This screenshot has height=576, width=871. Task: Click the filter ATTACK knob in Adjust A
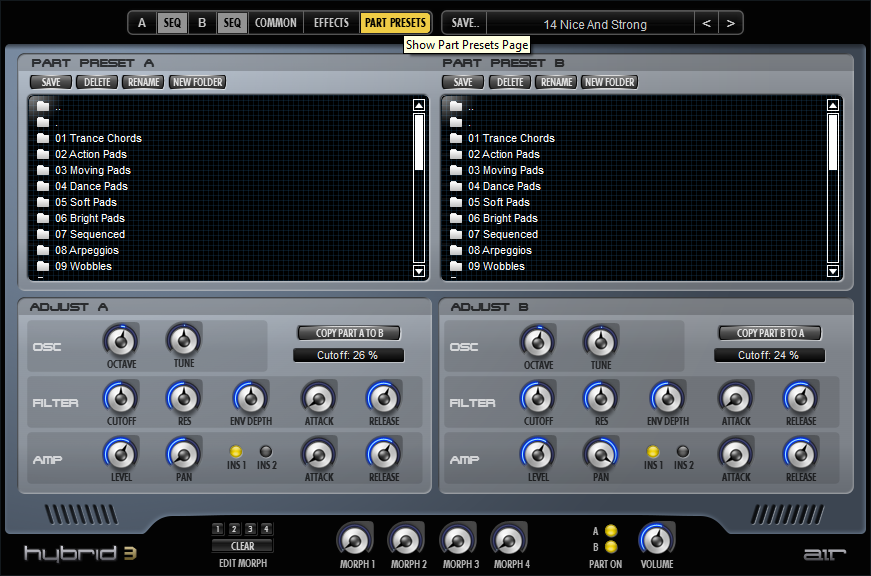point(319,398)
